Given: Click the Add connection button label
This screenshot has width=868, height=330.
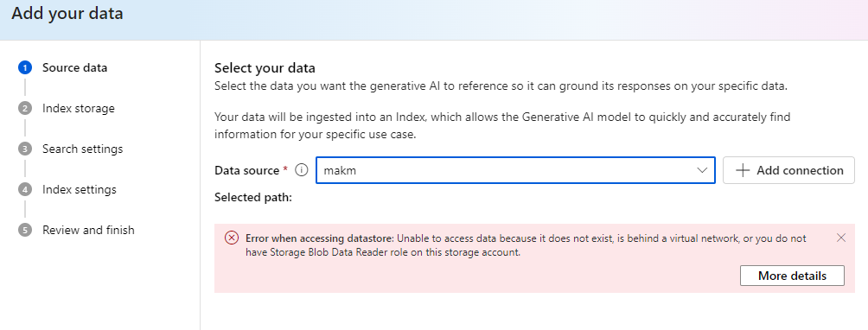Looking at the screenshot, I should click(x=800, y=170).
